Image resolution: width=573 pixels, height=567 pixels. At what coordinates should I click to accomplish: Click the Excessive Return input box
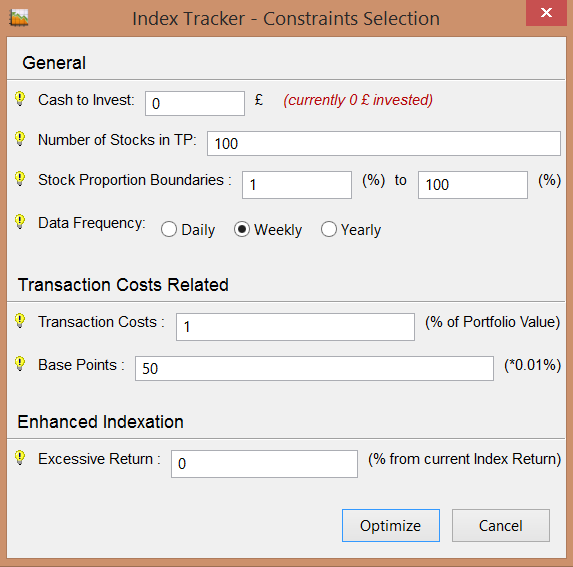point(264,464)
